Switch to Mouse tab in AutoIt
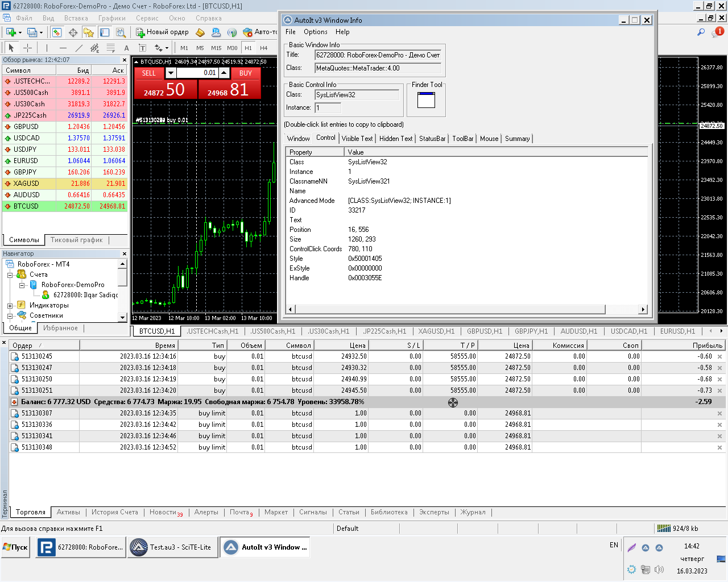This screenshot has width=728, height=582. (x=489, y=139)
